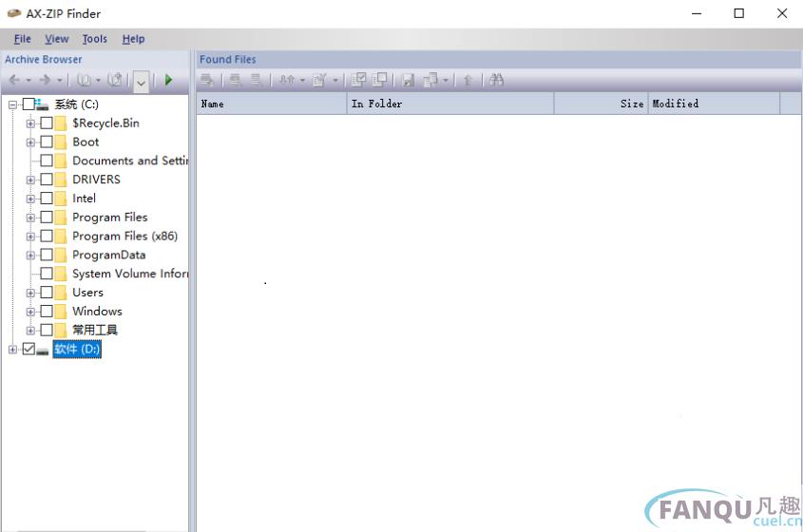Open the dropdown beside the copy-files icon
803x532 pixels.
click(446, 81)
